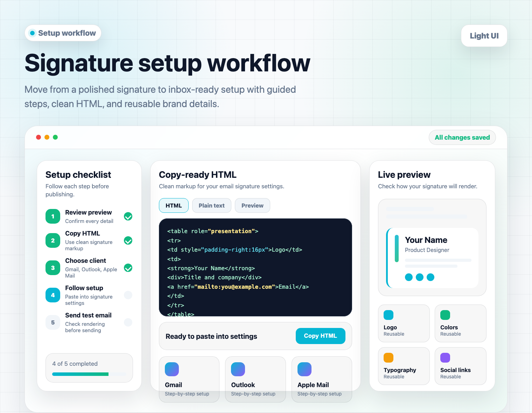Mark Send test email step complete

point(128,322)
